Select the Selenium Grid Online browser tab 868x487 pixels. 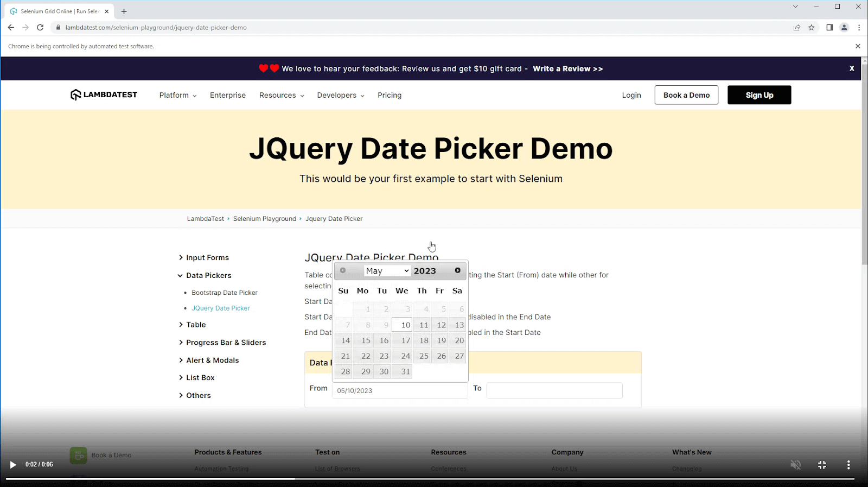click(x=59, y=11)
